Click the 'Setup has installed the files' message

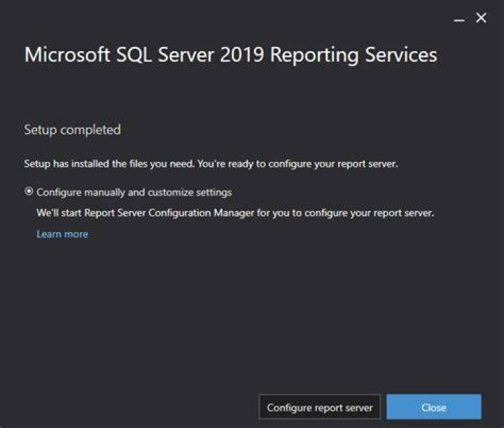211,164
